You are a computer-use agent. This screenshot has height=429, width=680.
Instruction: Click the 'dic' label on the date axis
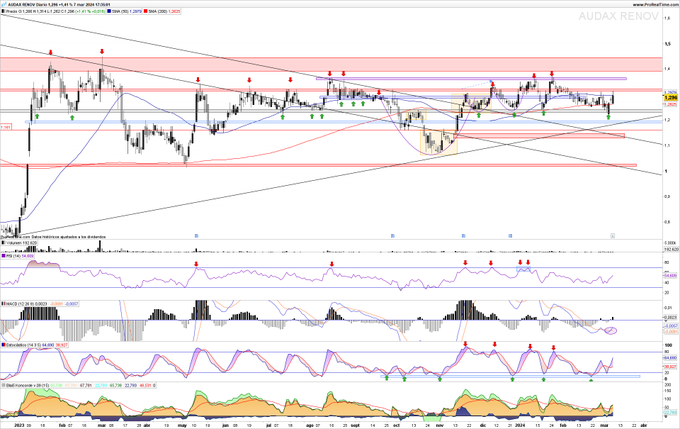pyautogui.click(x=483, y=426)
